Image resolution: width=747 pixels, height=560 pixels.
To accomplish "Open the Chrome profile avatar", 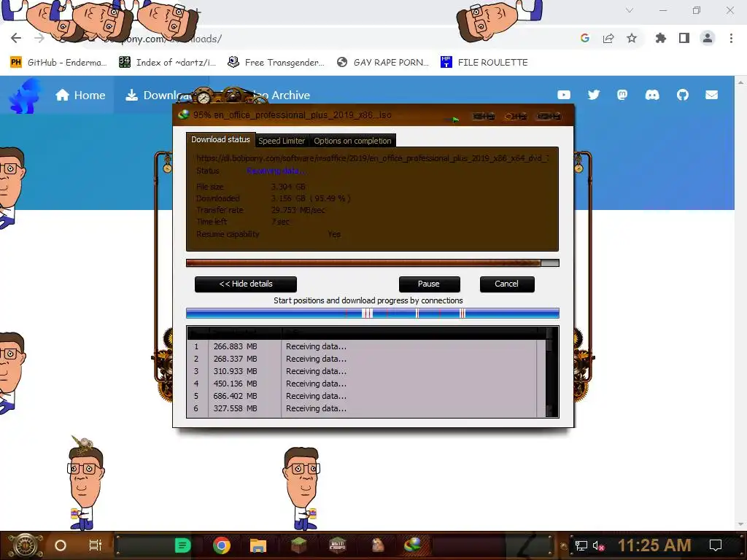I will click(x=708, y=38).
